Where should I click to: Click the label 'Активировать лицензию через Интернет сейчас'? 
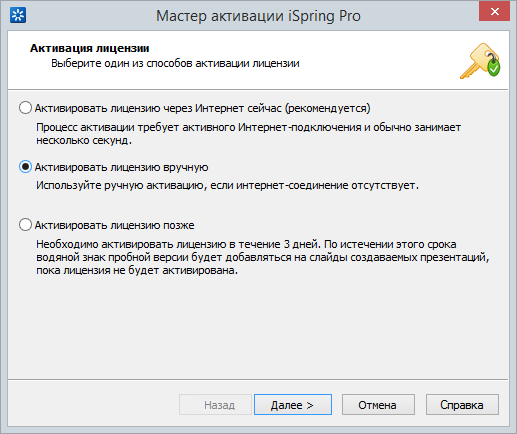pos(158,108)
